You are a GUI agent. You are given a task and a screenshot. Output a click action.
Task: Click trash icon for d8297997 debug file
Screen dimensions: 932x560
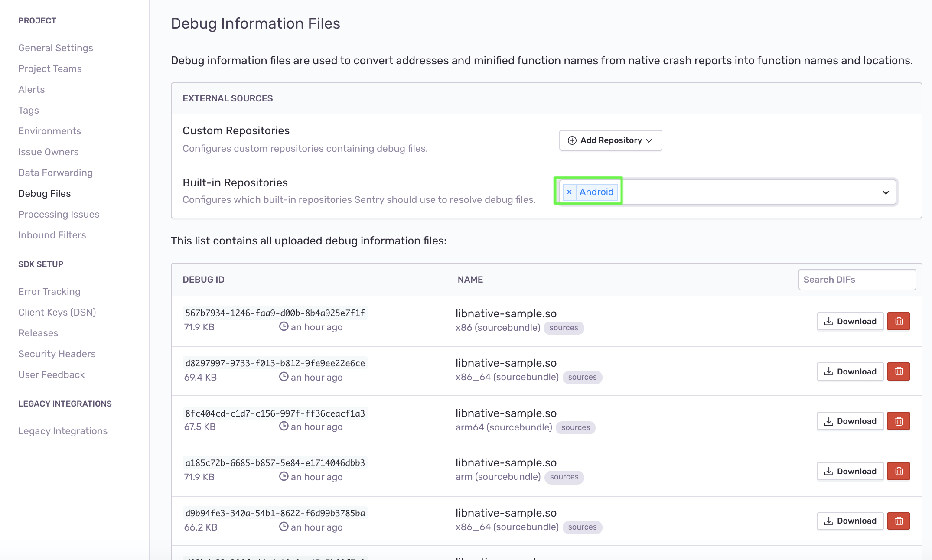coord(898,371)
